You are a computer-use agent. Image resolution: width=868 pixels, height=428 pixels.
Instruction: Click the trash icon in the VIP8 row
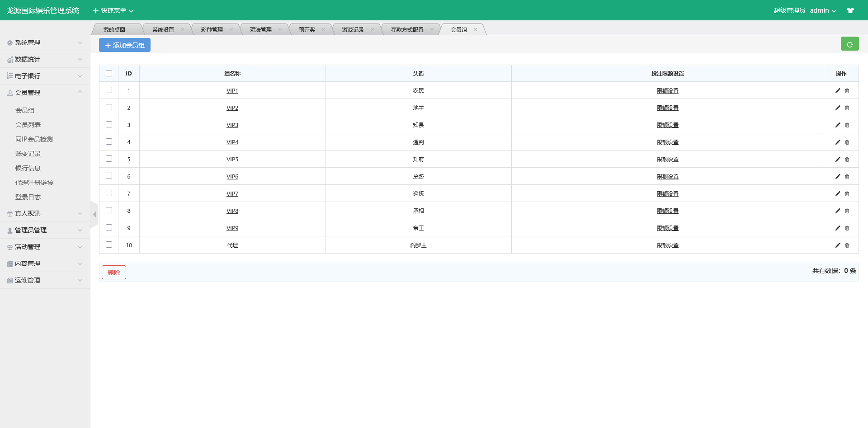point(847,211)
